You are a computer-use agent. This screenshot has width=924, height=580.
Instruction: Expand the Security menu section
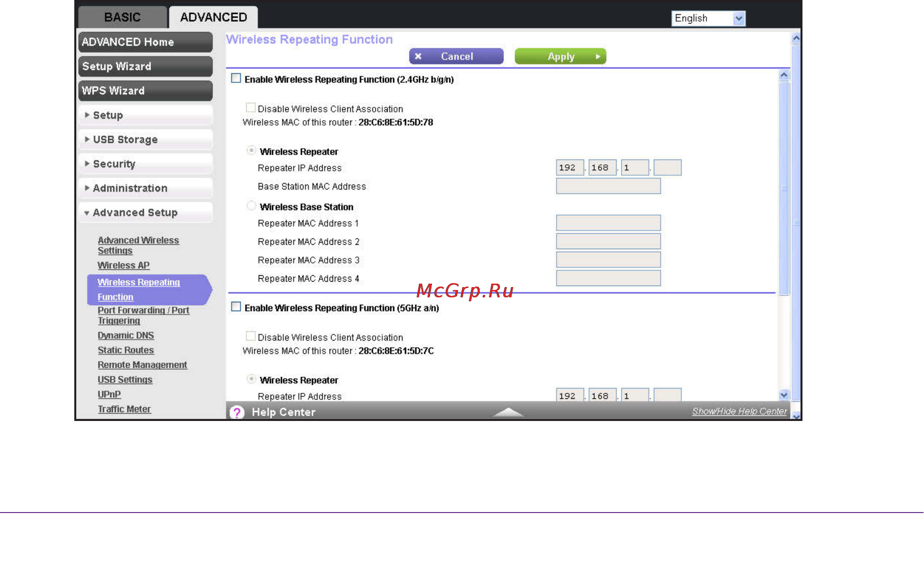145,164
